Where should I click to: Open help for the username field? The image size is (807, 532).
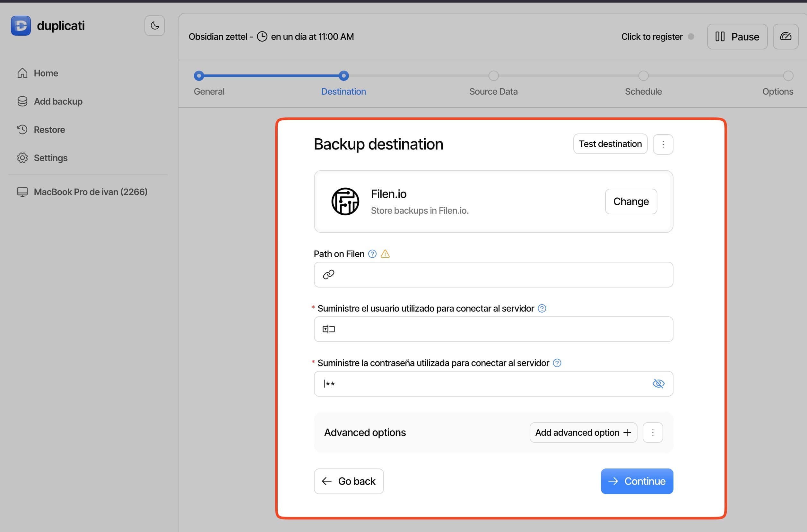(542, 308)
